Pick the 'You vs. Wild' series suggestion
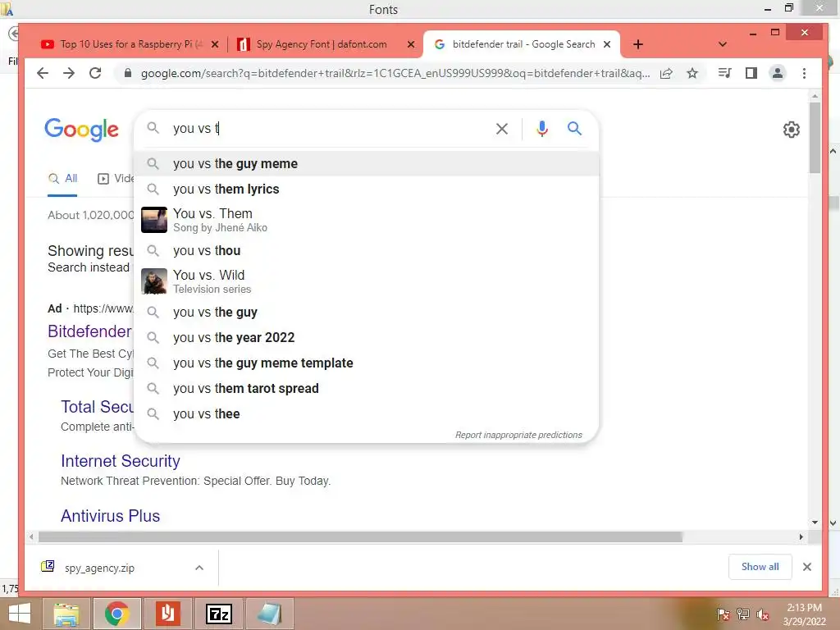This screenshot has height=630, width=840. pos(367,281)
